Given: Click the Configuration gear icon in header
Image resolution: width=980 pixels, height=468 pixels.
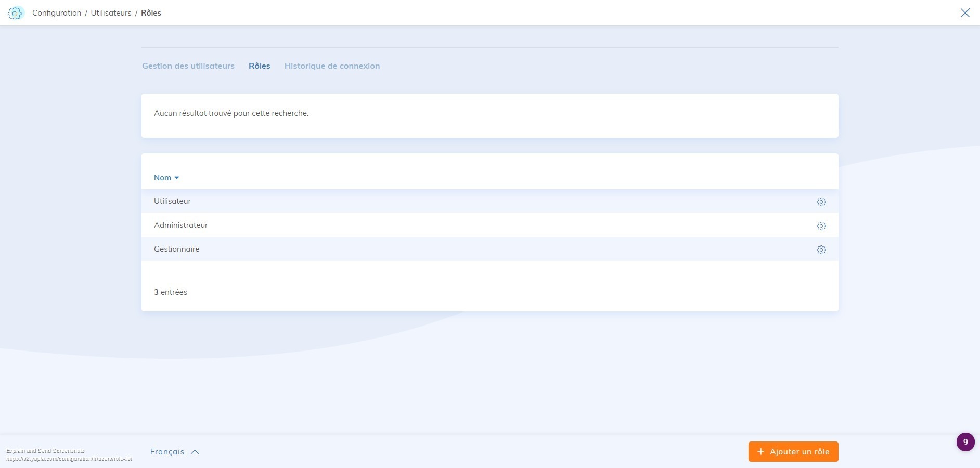Looking at the screenshot, I should [16, 13].
